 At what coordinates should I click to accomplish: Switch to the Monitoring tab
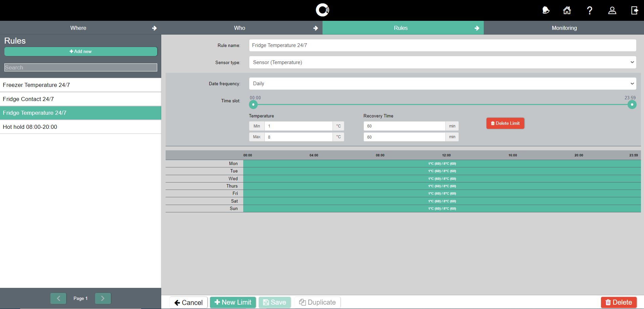point(564,28)
